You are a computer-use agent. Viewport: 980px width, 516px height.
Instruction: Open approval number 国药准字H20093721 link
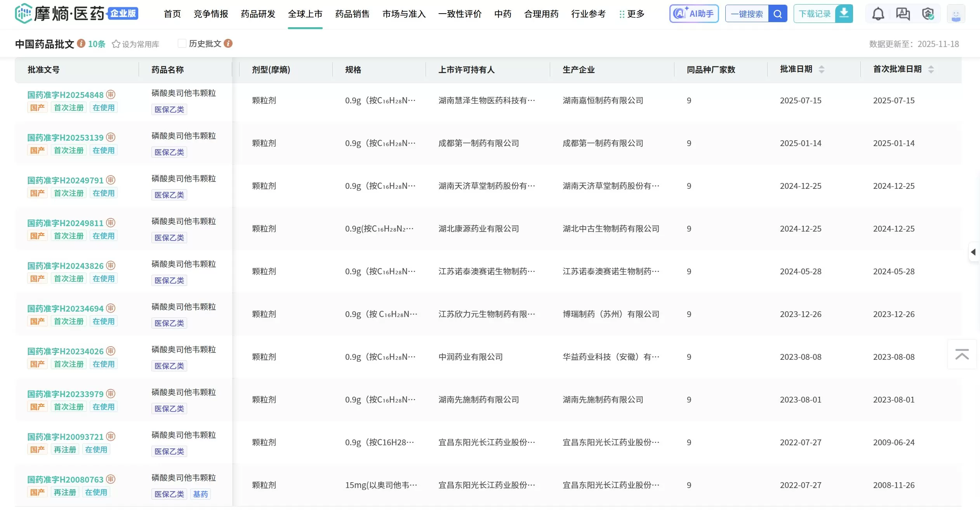pyautogui.click(x=65, y=436)
